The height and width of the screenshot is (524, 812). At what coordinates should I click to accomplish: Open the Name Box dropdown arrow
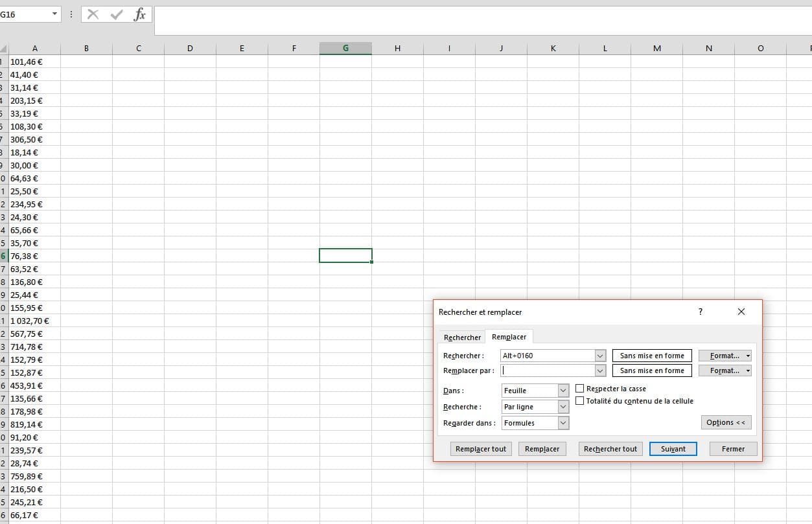coord(54,14)
